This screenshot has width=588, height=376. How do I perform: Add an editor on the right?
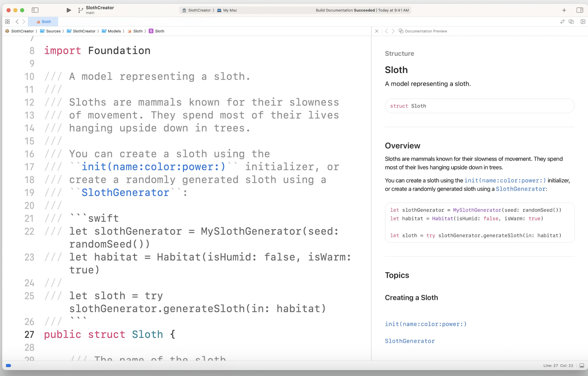pyautogui.click(x=583, y=21)
